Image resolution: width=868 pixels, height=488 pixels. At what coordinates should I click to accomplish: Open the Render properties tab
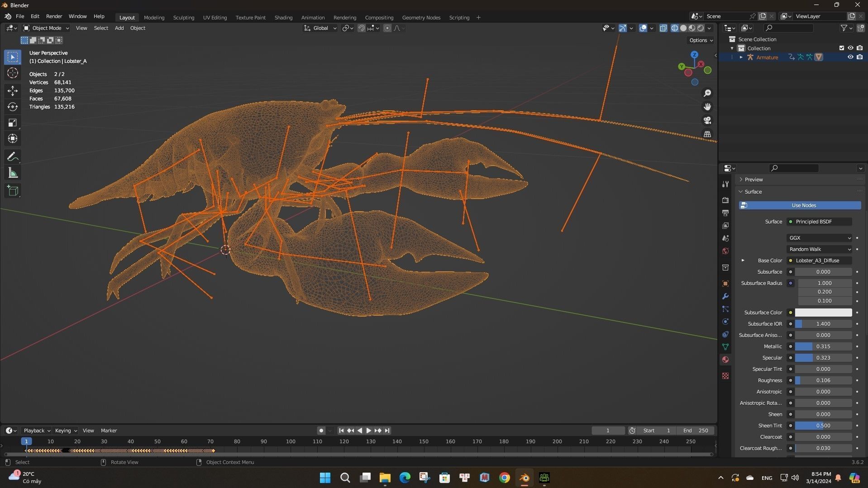pyautogui.click(x=725, y=200)
